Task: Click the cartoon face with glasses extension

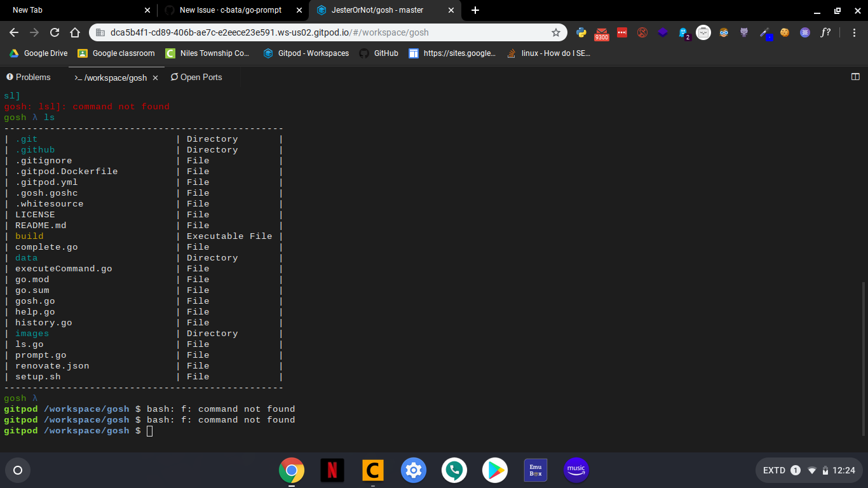Action: 724,32
